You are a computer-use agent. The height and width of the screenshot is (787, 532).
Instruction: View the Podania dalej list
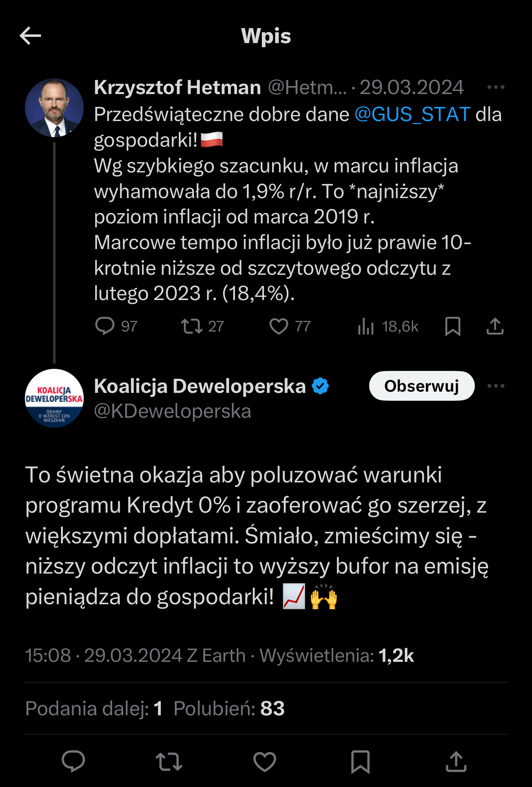(x=94, y=709)
